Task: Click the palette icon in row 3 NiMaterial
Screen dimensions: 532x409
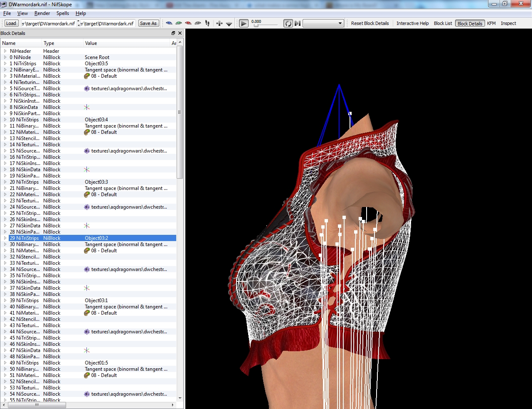Action: click(x=87, y=76)
